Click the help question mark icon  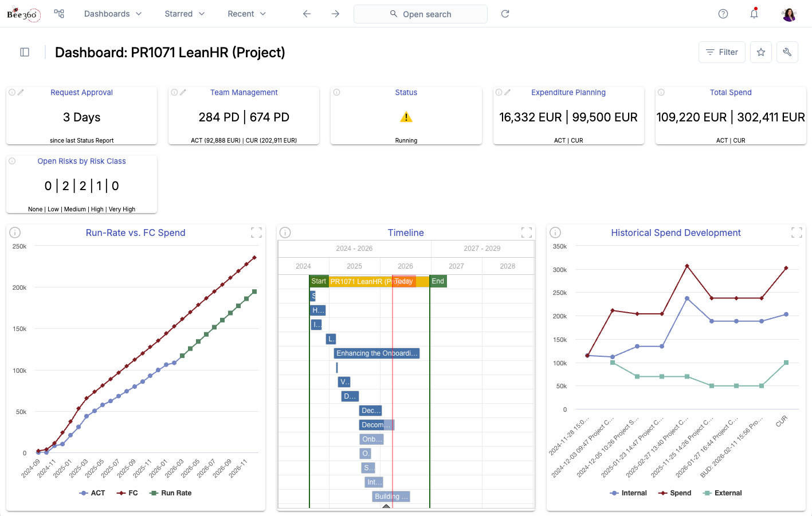click(x=723, y=14)
